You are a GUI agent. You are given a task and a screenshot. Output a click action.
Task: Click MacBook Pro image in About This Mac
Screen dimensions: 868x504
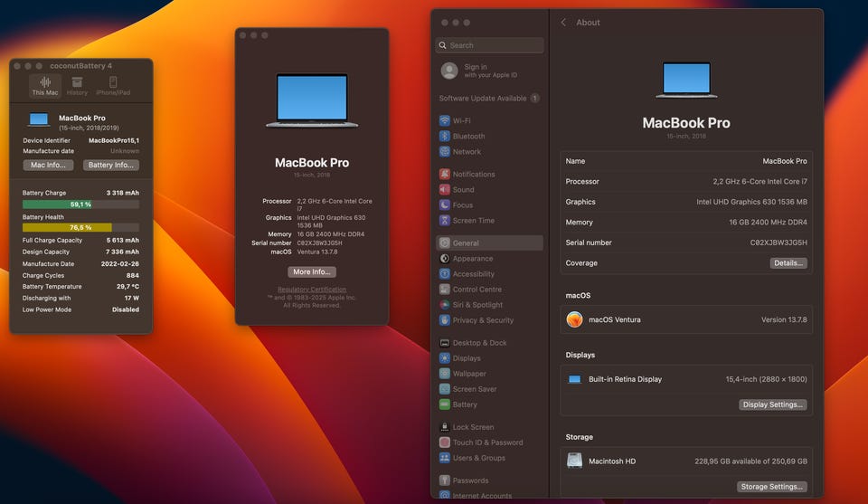tap(312, 100)
